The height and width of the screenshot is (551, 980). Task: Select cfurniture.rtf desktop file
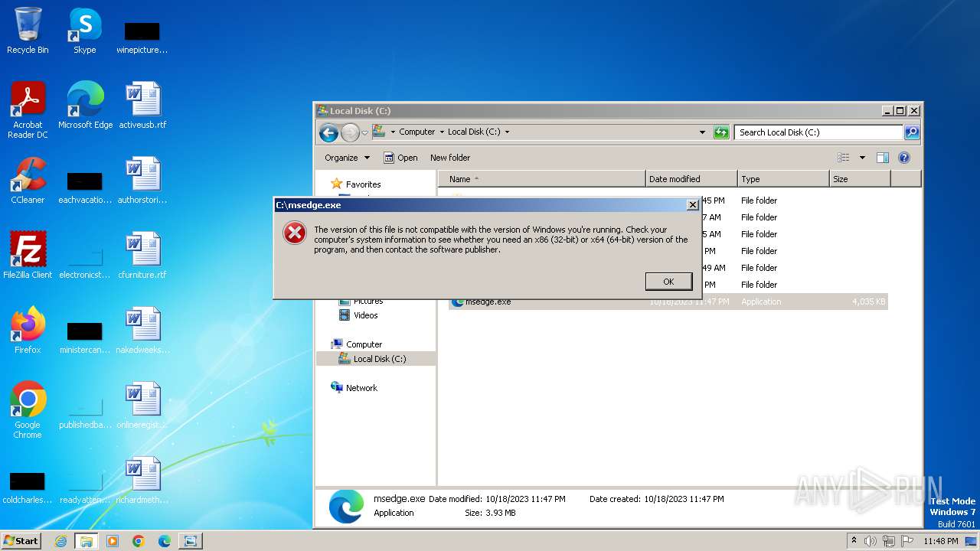coord(142,256)
